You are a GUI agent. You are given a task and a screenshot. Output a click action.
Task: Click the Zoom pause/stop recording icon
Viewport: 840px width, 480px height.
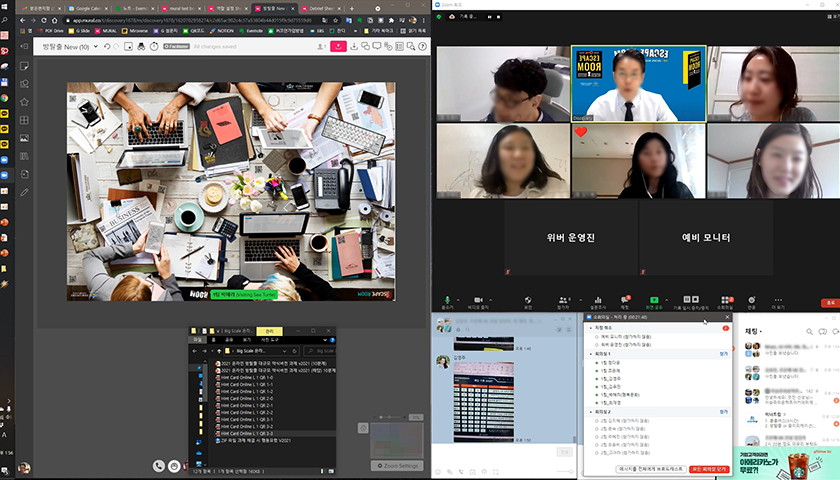coord(691,299)
